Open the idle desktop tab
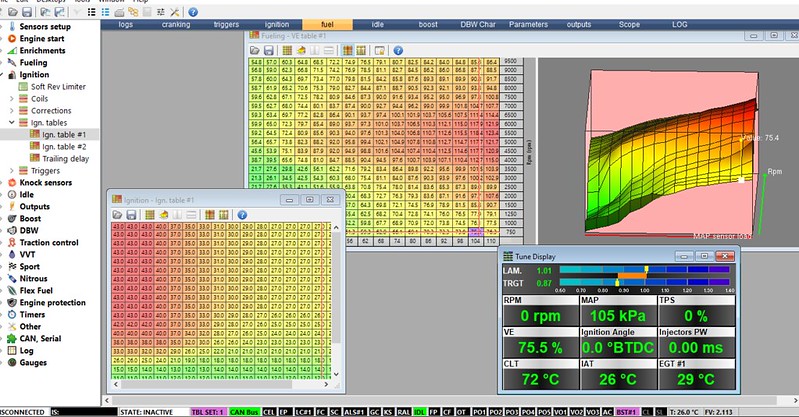 (378, 24)
